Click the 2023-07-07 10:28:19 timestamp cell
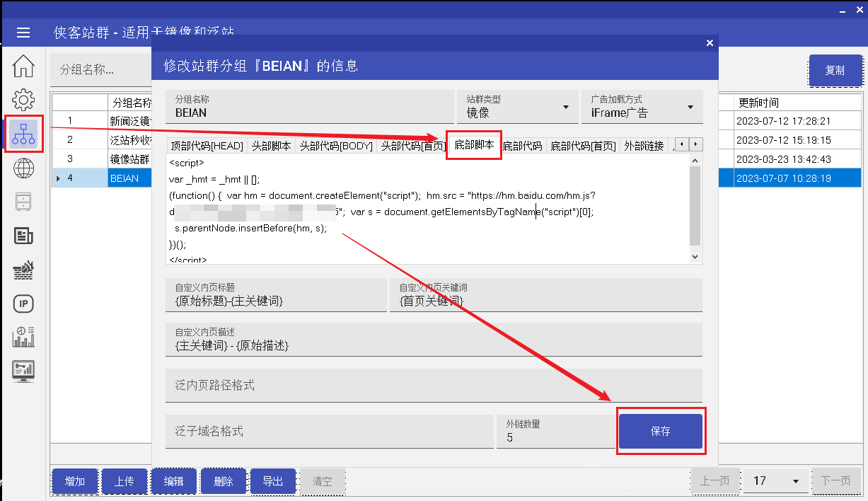Image resolution: width=868 pixels, height=501 pixels. click(x=797, y=178)
